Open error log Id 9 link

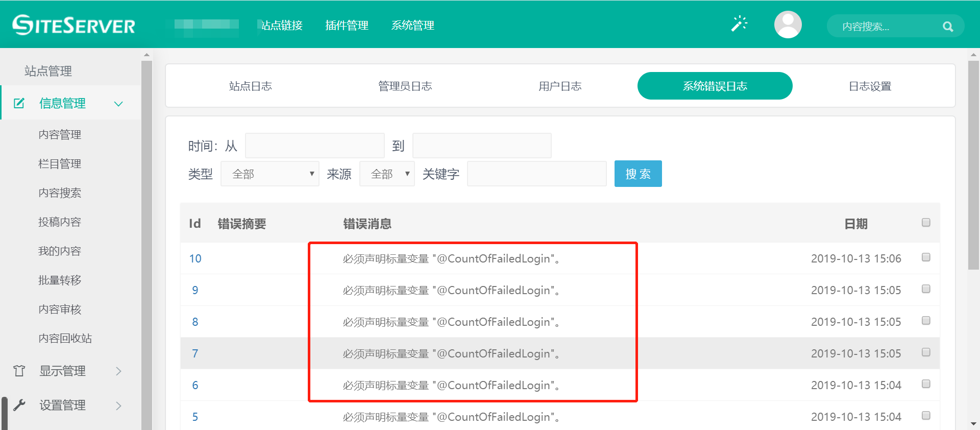[195, 290]
